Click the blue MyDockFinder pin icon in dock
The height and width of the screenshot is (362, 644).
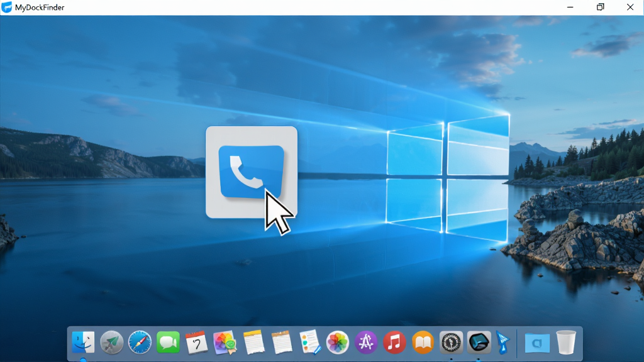[502, 343]
